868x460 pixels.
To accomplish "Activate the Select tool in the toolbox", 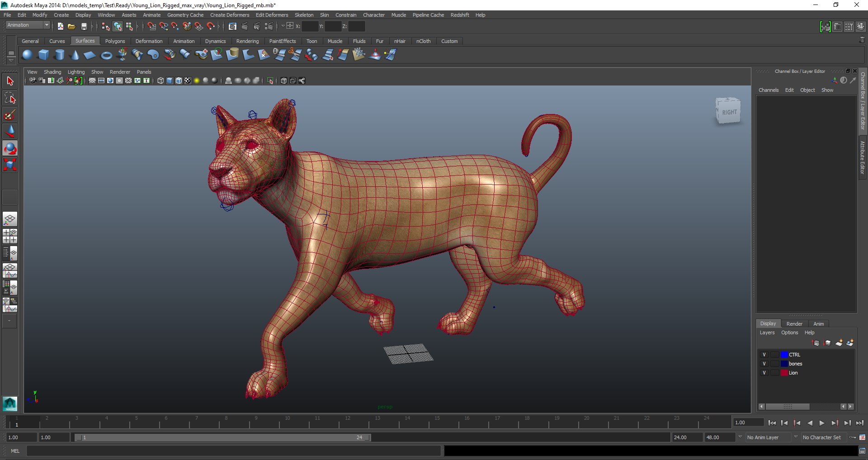I will click(10, 81).
